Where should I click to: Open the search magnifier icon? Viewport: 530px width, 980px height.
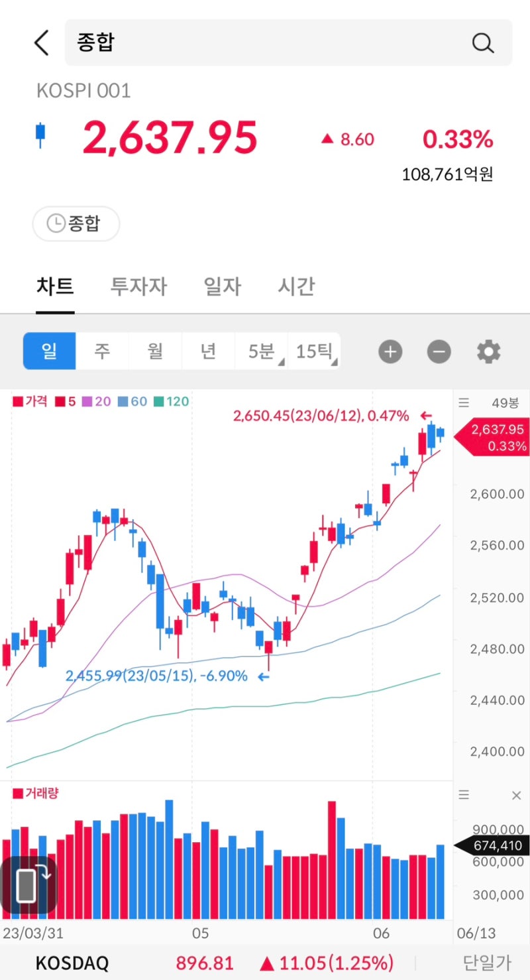[x=483, y=42]
